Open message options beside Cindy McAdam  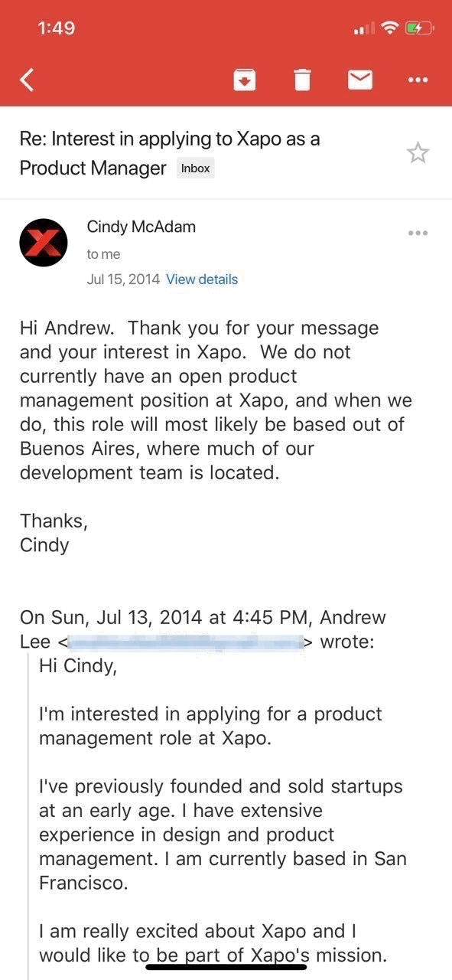coord(418,233)
